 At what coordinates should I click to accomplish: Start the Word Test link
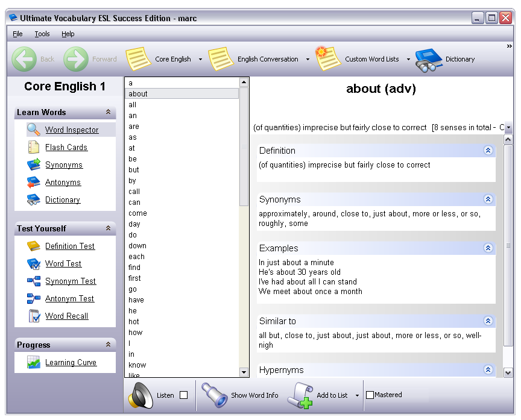point(63,263)
